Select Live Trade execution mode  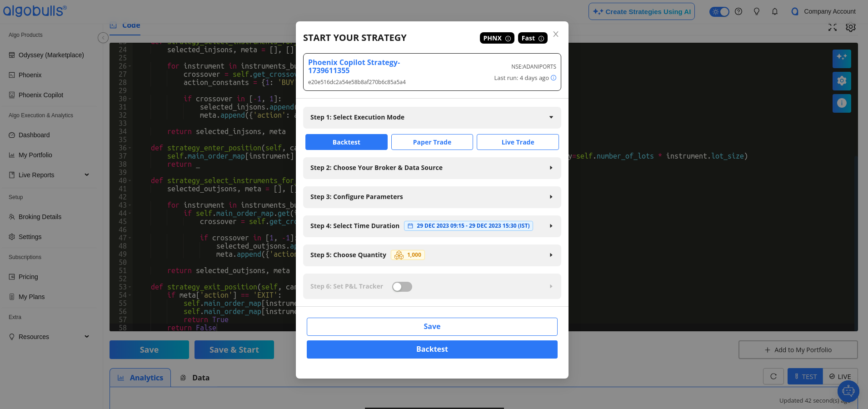point(518,142)
